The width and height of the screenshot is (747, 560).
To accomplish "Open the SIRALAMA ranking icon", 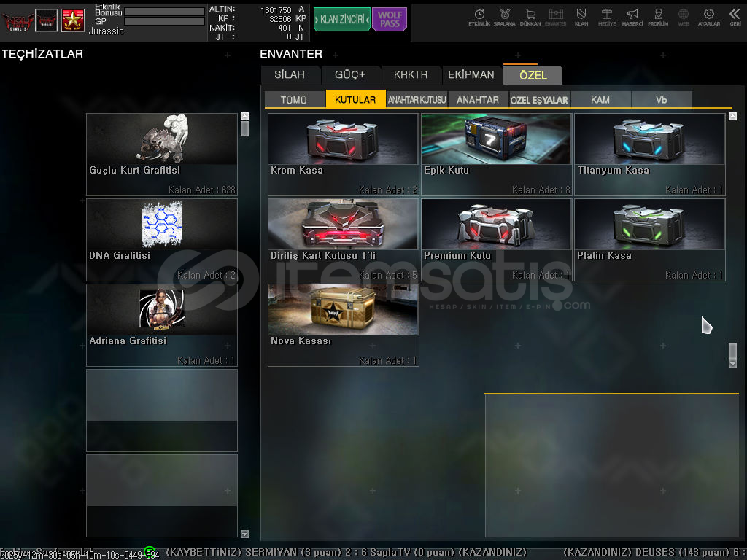I will [505, 17].
